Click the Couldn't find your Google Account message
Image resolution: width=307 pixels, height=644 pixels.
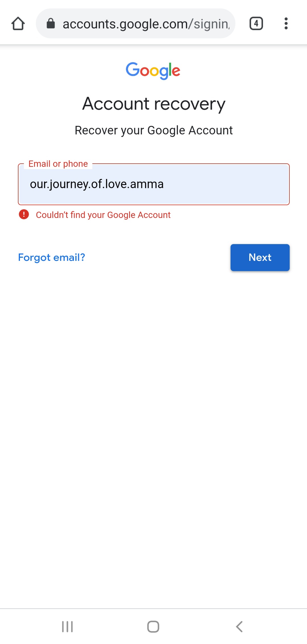103,215
